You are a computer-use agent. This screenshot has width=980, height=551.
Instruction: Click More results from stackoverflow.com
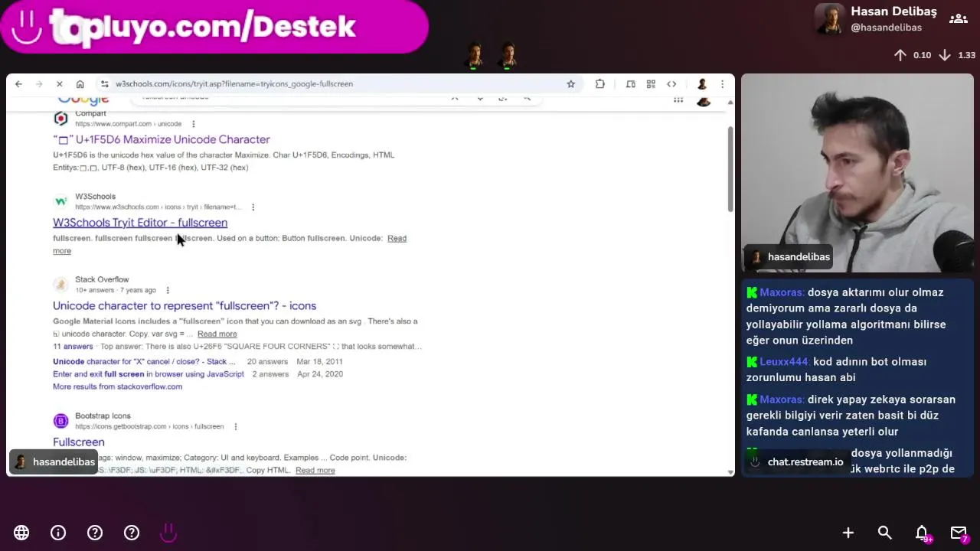point(117,386)
